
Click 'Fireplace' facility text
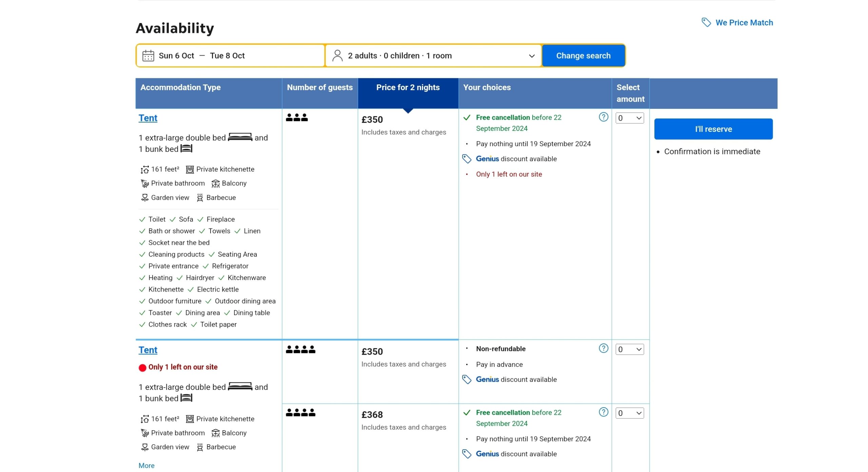coord(220,219)
